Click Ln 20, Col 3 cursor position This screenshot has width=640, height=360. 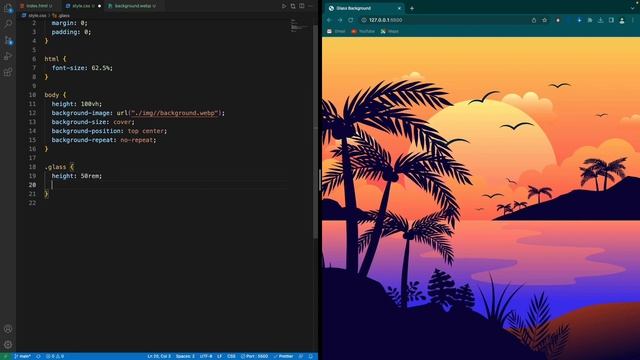[x=159, y=356]
